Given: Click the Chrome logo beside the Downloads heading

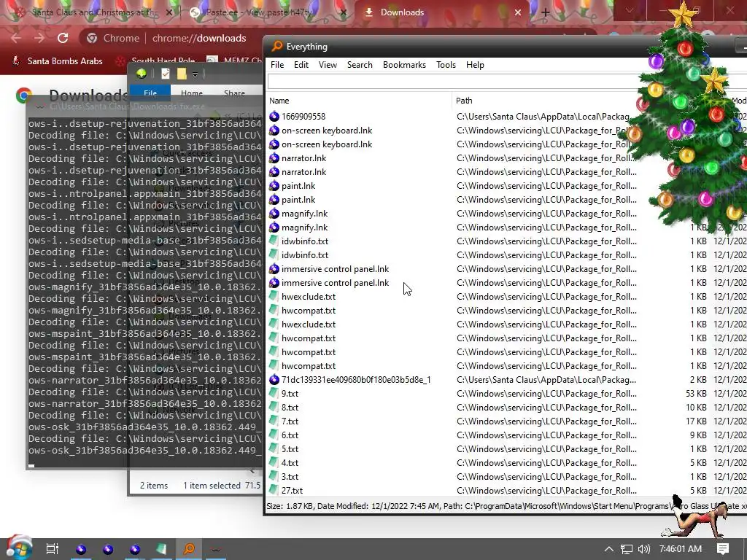Looking at the screenshot, I should tap(24, 96).
